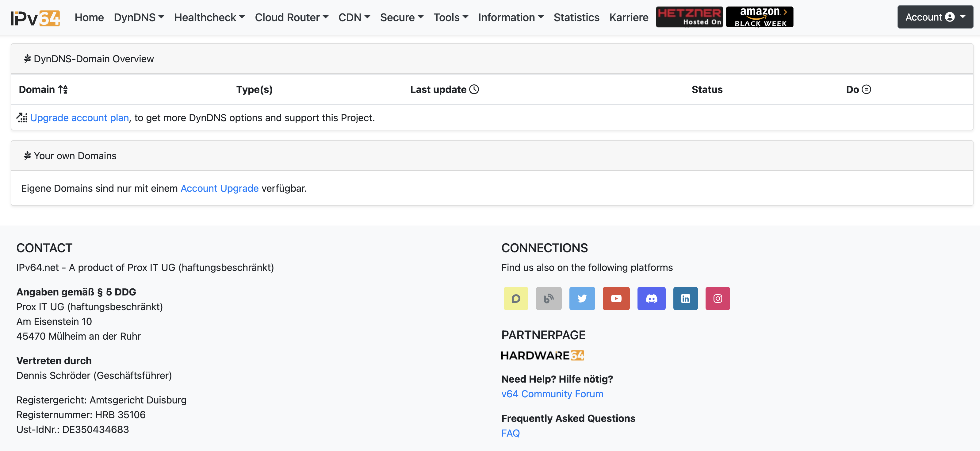This screenshot has width=980, height=451.
Task: Open the Discord social icon
Action: point(651,299)
